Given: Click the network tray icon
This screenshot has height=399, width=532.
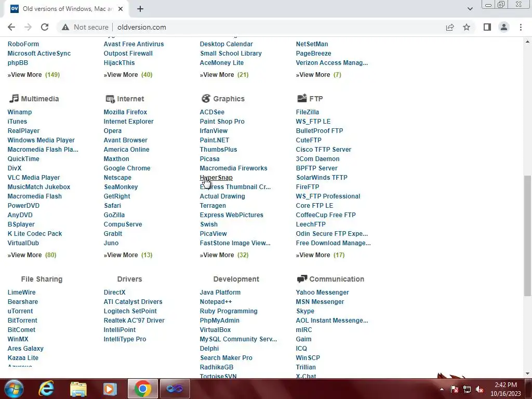Looking at the screenshot, I should coord(467,389).
